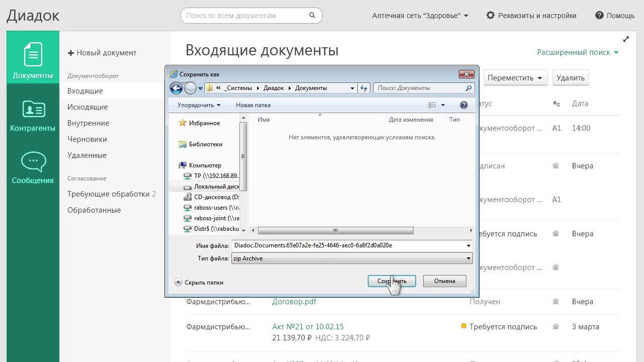The height and width of the screenshot is (362, 644).
Task: Select Локальный диск in the navigation tree
Action: 211,187
